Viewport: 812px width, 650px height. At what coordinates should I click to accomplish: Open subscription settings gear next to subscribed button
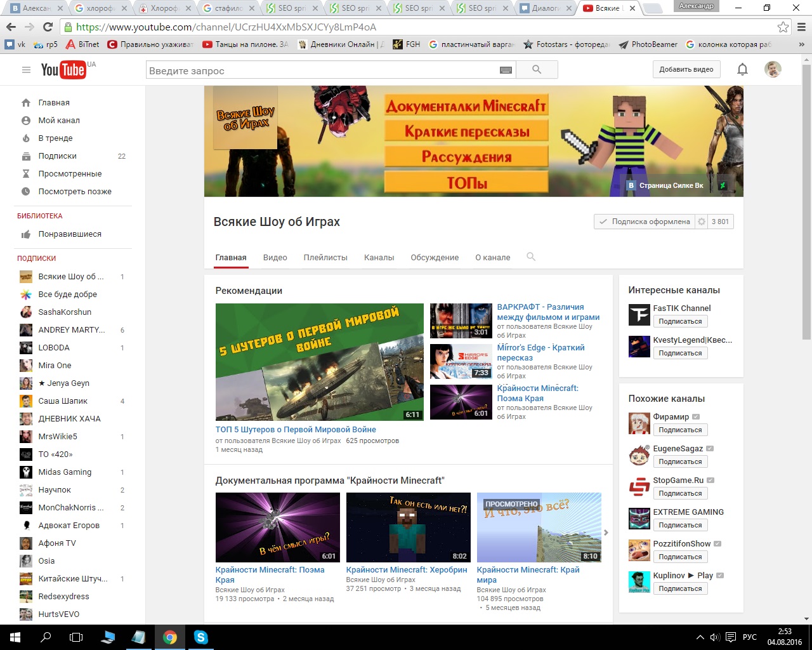[701, 222]
